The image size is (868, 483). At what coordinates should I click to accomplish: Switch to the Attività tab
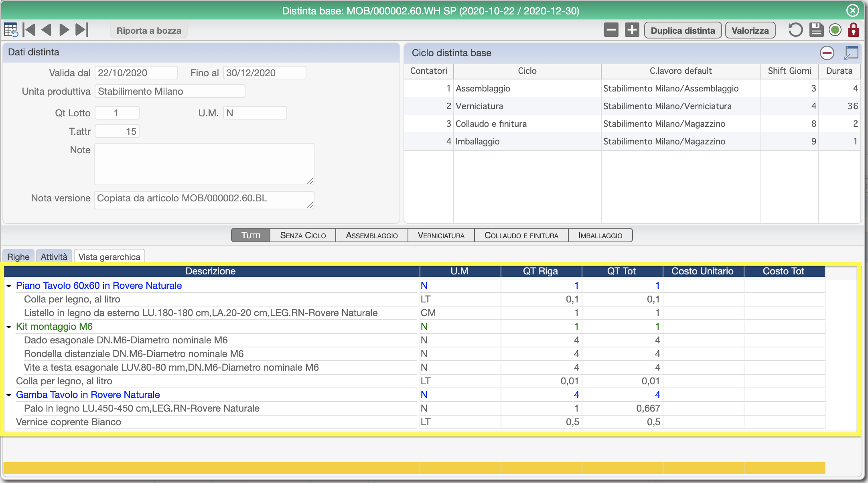pos(54,257)
